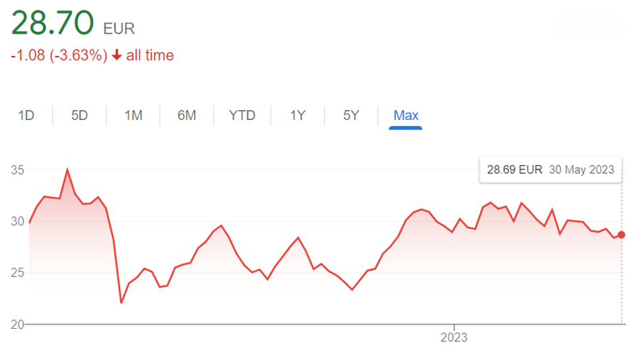Select the 1D time range tab
Screen dimensions: 644x348
coord(26,116)
